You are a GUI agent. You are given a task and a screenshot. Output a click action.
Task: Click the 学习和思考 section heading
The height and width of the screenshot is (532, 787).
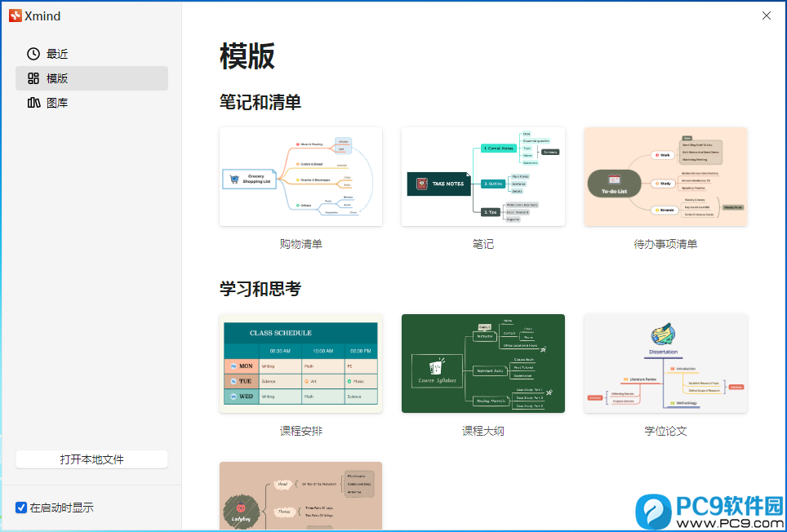click(260, 289)
